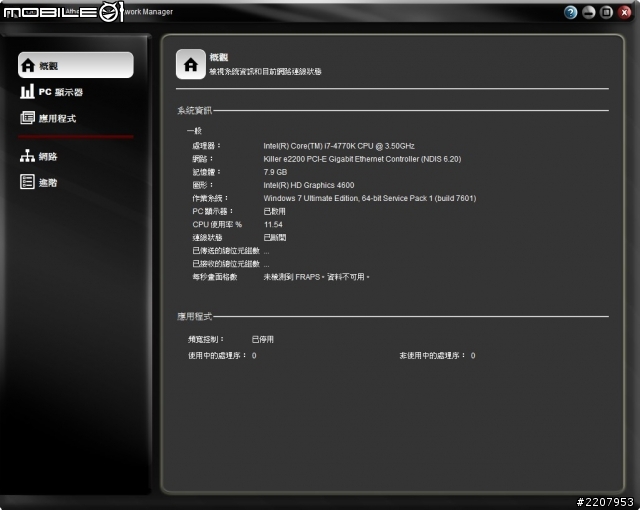The height and width of the screenshot is (510, 640).
Task: Minimize the Network Manager window
Action: (x=589, y=12)
